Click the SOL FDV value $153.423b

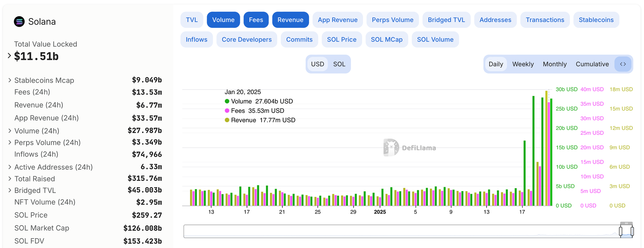tap(143, 241)
